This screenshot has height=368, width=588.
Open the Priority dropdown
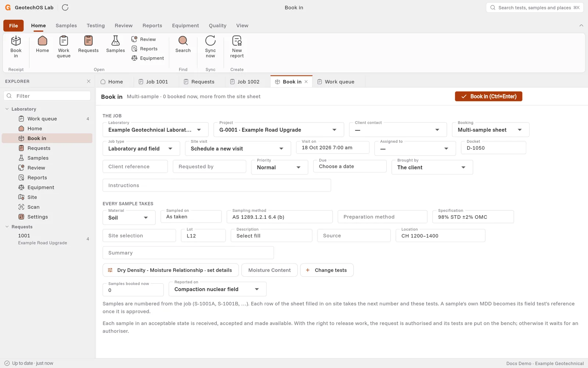click(x=280, y=167)
